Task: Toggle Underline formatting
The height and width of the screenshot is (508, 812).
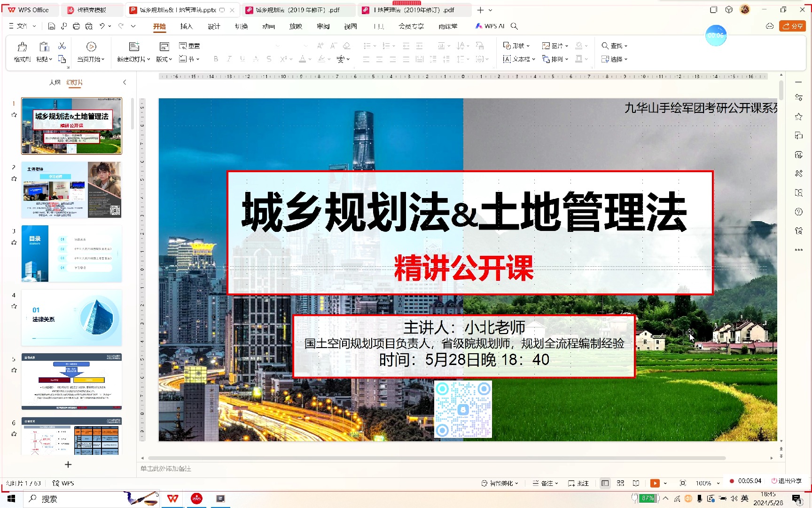Action: 242,59
